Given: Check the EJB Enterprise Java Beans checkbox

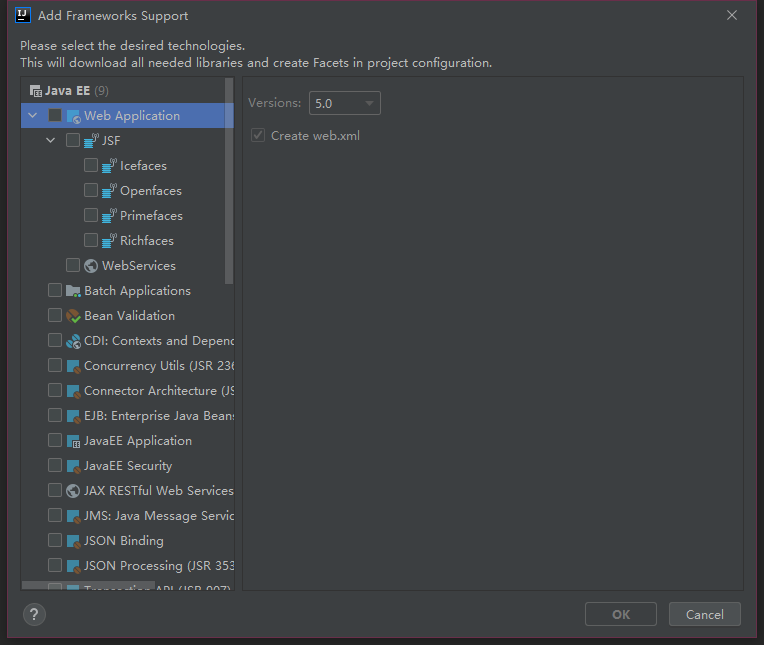Looking at the screenshot, I should coord(55,415).
